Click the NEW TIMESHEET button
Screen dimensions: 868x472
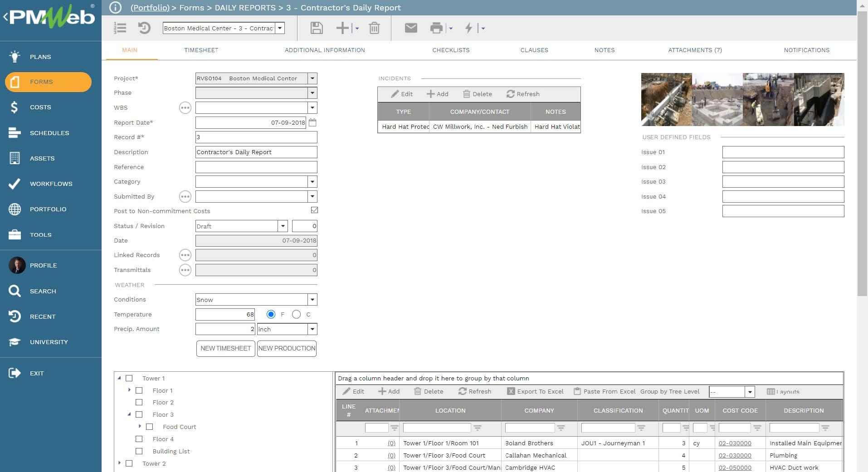(x=225, y=348)
